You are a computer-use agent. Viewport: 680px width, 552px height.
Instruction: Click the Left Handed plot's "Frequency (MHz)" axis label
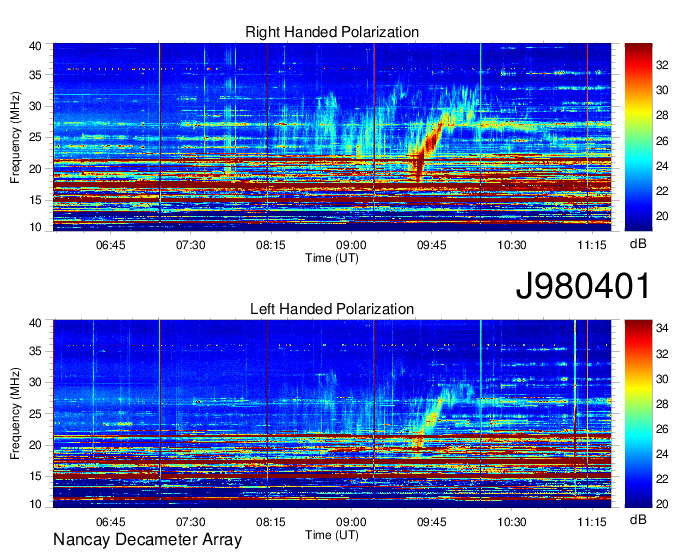(x=15, y=414)
